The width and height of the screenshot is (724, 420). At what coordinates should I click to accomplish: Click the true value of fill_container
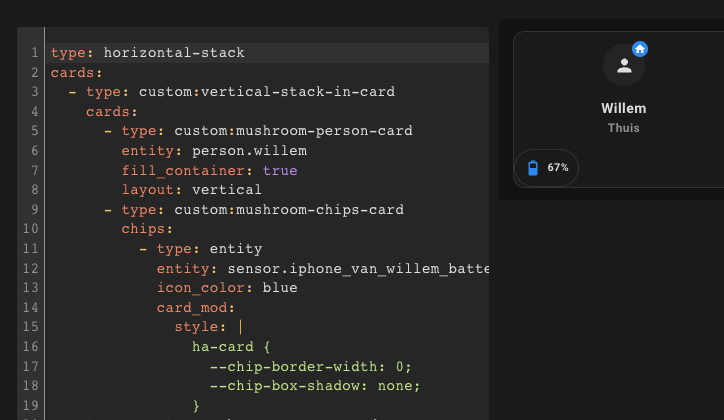pyautogui.click(x=280, y=170)
